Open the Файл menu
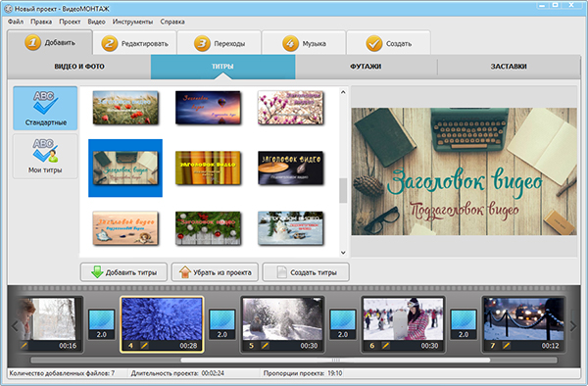This screenshot has height=386, width=588. click(x=16, y=22)
